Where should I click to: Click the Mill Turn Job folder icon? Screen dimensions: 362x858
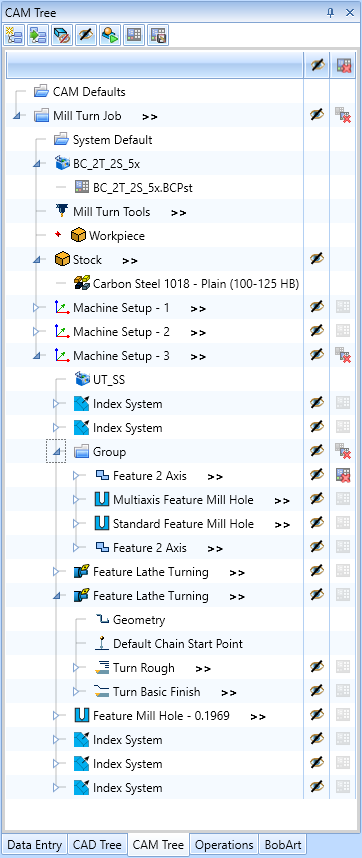[42, 115]
